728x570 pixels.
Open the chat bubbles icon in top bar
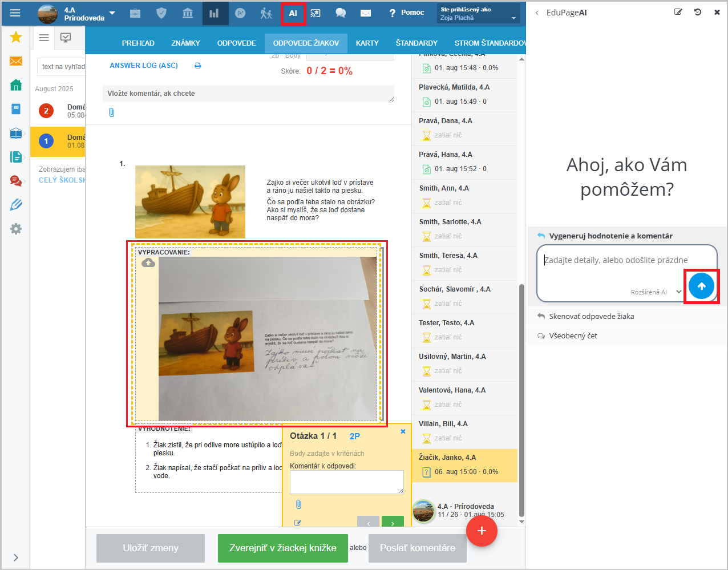(341, 13)
